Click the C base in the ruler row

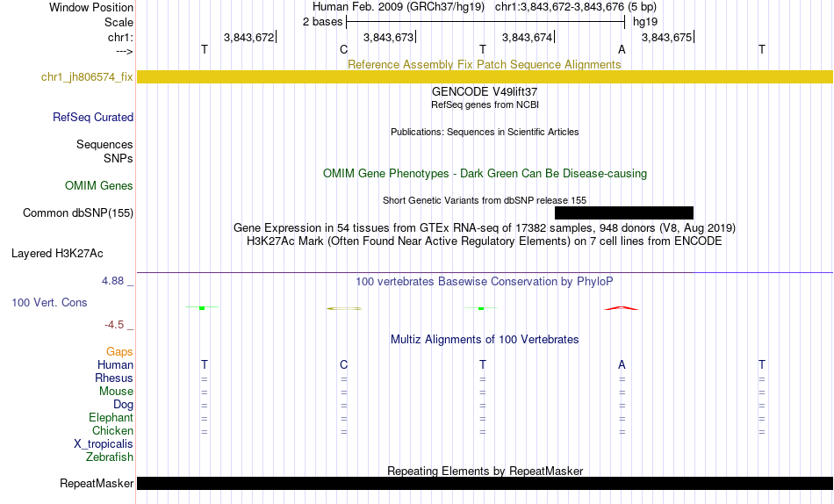tap(343, 49)
